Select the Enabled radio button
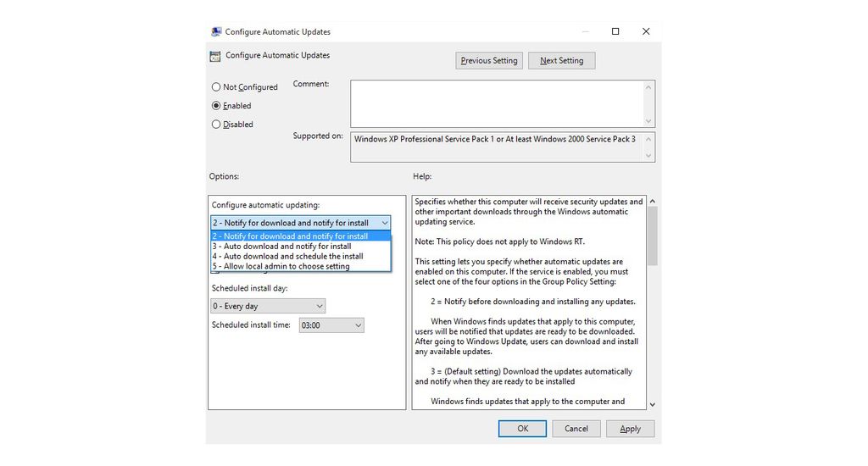This screenshot has height=466, width=868. [x=216, y=106]
